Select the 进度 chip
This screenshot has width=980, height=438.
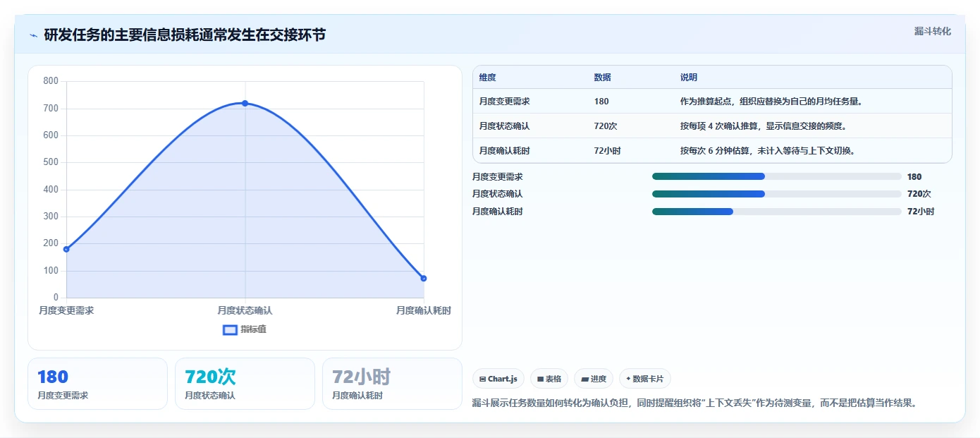[x=594, y=379]
